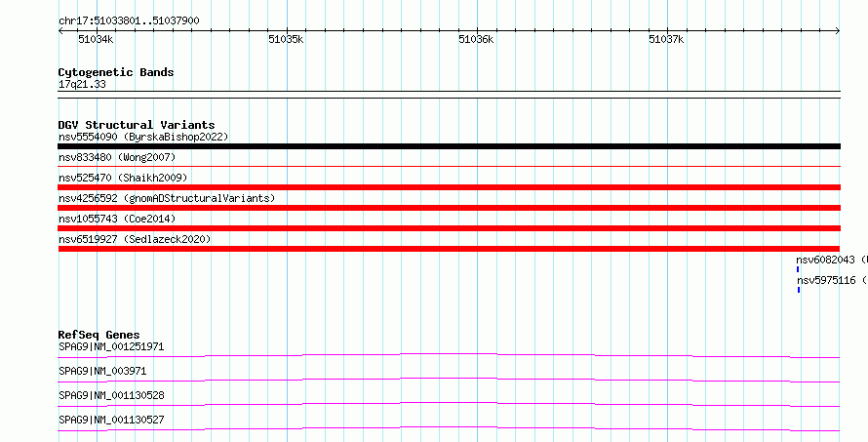
Task: Open the nsv5554090 (ByrskaBishop2022) variant label
Action: pyautogui.click(x=143, y=137)
